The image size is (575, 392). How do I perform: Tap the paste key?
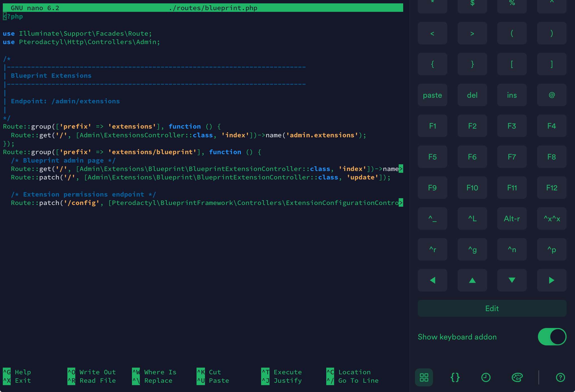point(432,95)
